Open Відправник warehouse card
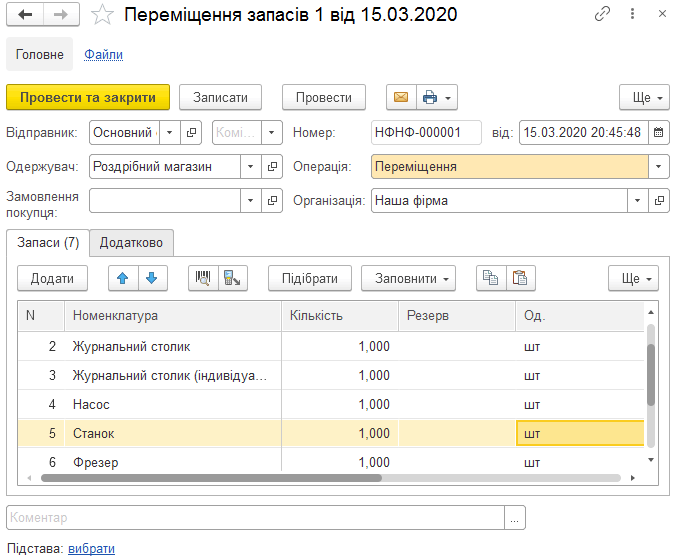This screenshot has width=674, height=560. pos(191,132)
